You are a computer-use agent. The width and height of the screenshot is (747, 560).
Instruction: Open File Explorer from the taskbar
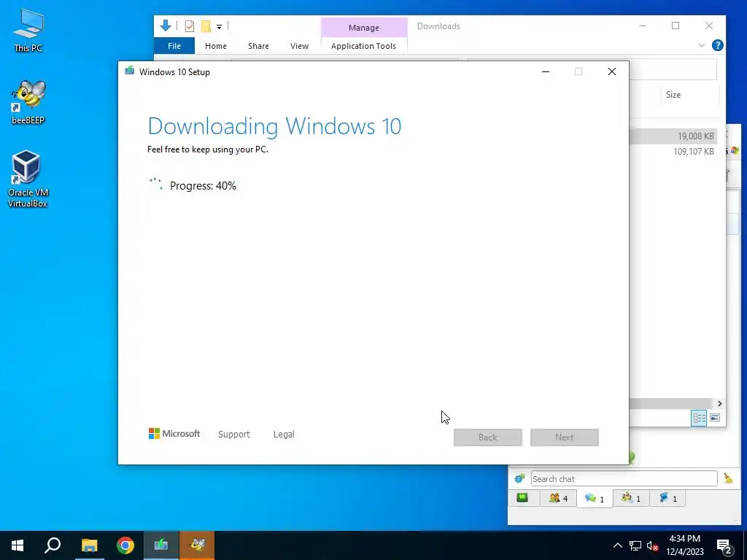click(89, 545)
